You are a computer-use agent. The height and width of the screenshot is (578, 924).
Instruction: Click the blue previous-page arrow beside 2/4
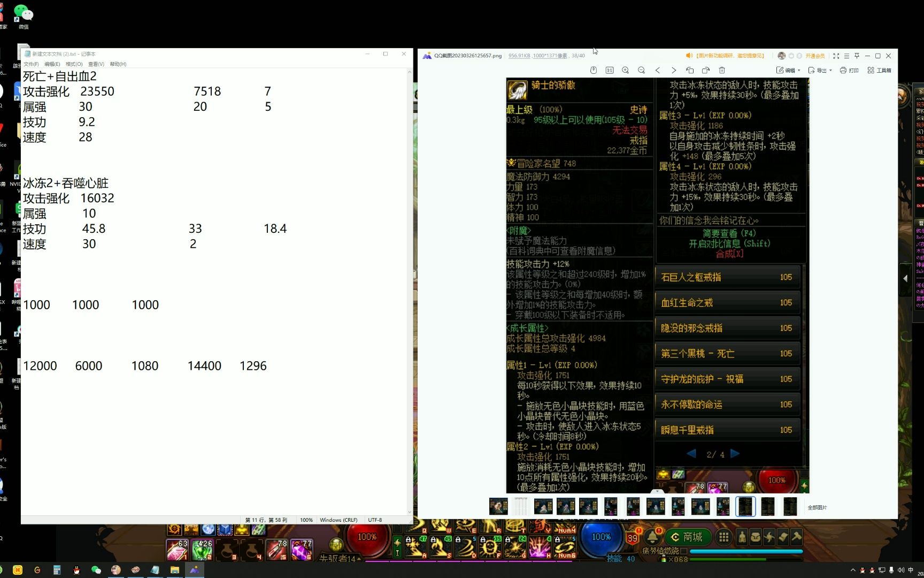[x=691, y=454]
